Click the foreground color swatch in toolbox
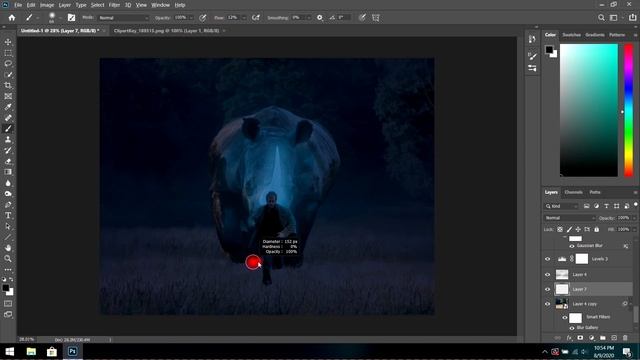The width and height of the screenshot is (640, 360). coord(6,288)
